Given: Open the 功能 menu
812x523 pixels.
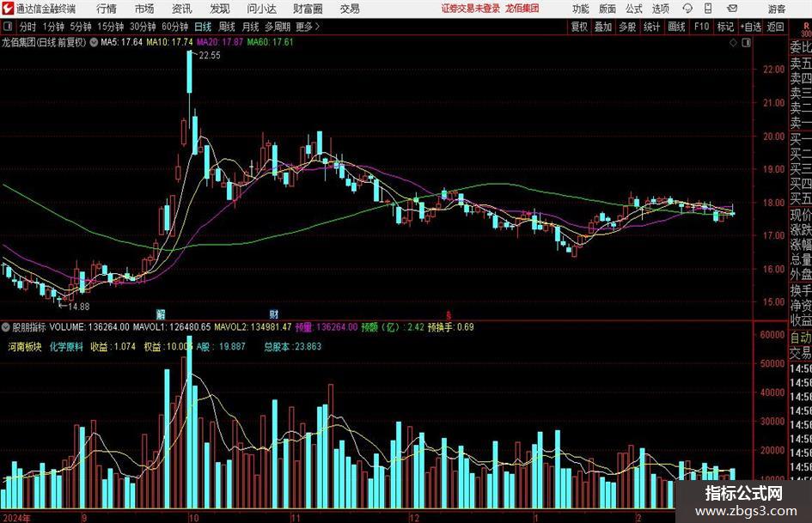Looking at the screenshot, I should click(x=581, y=9).
